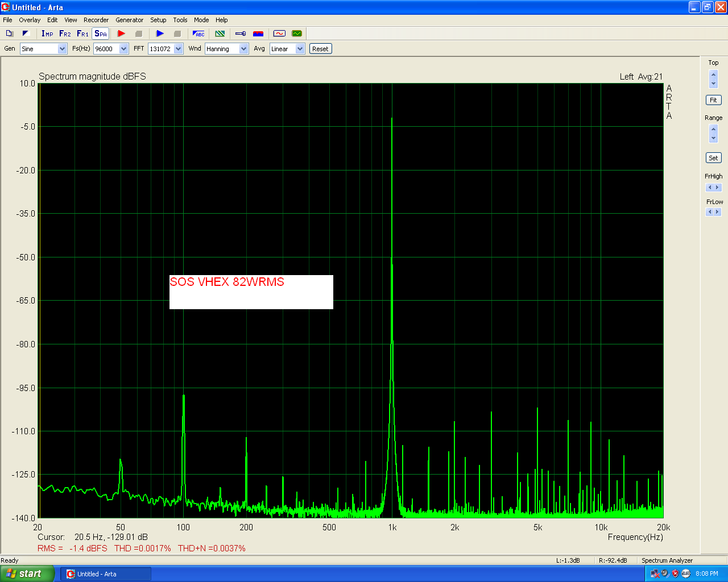Click the 8:08 PM taskbar clock
Screen dimensions: 728x582
coord(707,574)
